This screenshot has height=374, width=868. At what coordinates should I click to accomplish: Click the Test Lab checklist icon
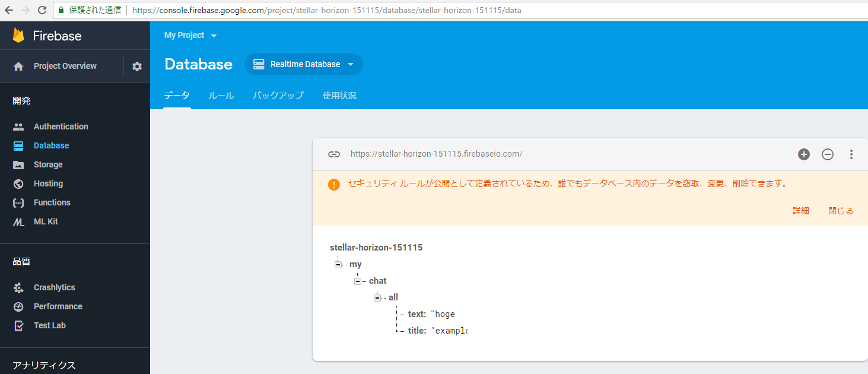coord(18,325)
